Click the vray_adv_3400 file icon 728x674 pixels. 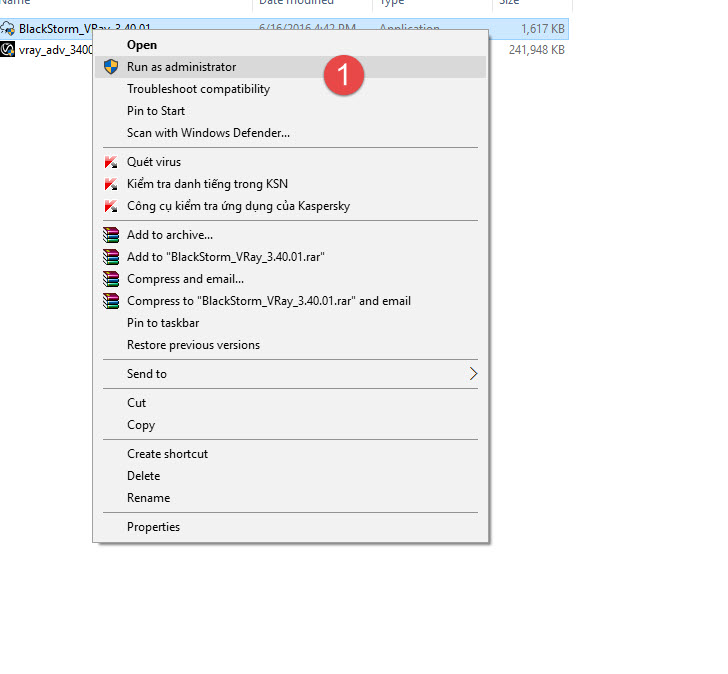(x=7, y=49)
